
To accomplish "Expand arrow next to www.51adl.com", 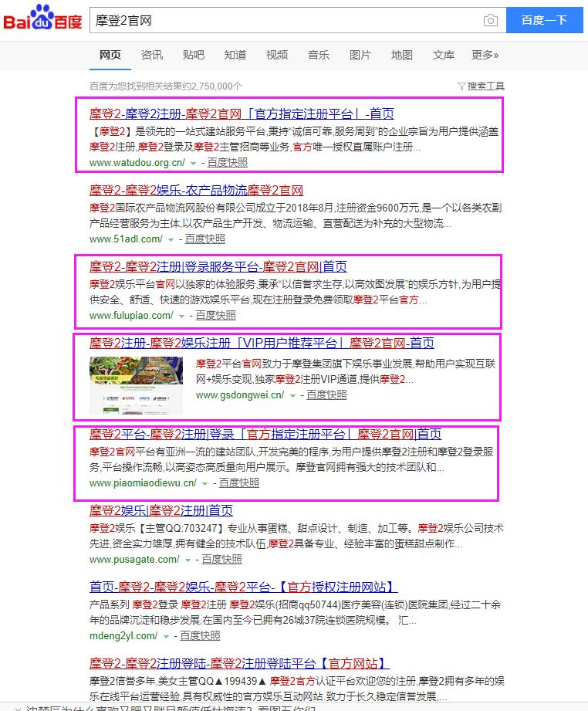I will [x=171, y=240].
